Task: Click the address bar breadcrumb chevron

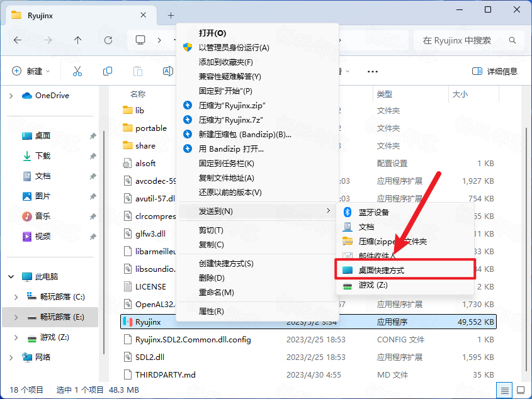Action: pos(159,40)
